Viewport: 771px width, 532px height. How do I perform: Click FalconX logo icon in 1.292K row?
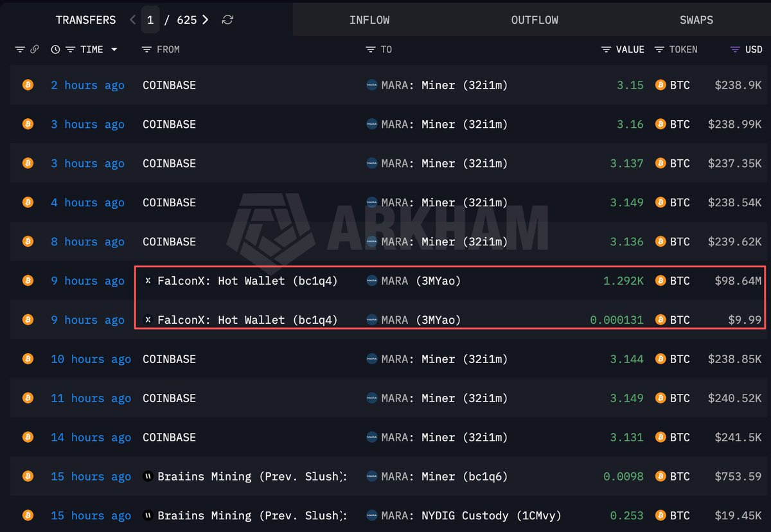pos(148,281)
